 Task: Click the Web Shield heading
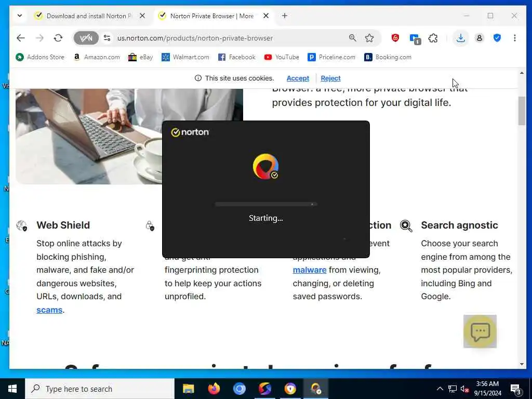63,225
